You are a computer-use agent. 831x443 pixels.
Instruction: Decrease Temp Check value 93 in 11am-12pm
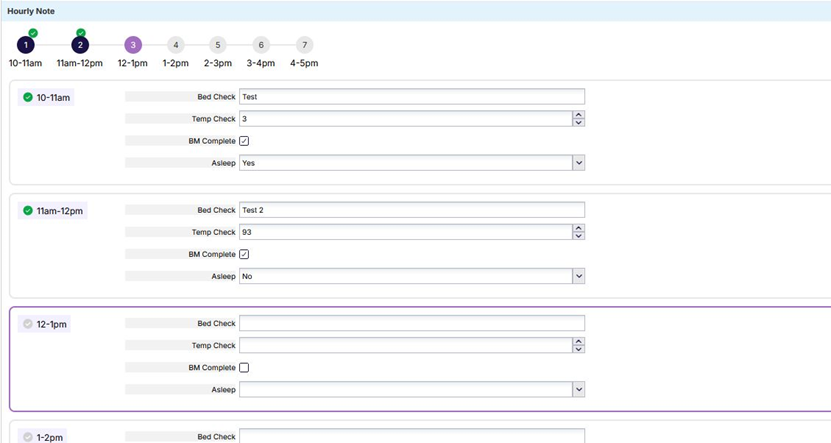pyautogui.click(x=579, y=236)
